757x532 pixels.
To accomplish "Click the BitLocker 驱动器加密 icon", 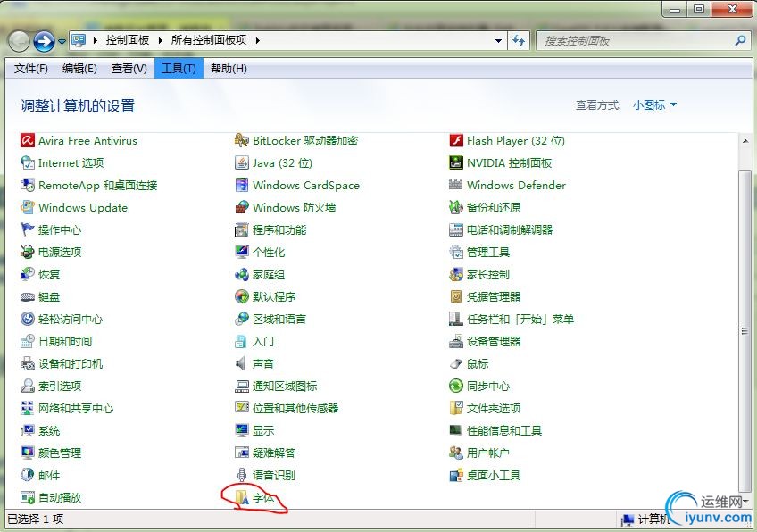I will (x=241, y=140).
